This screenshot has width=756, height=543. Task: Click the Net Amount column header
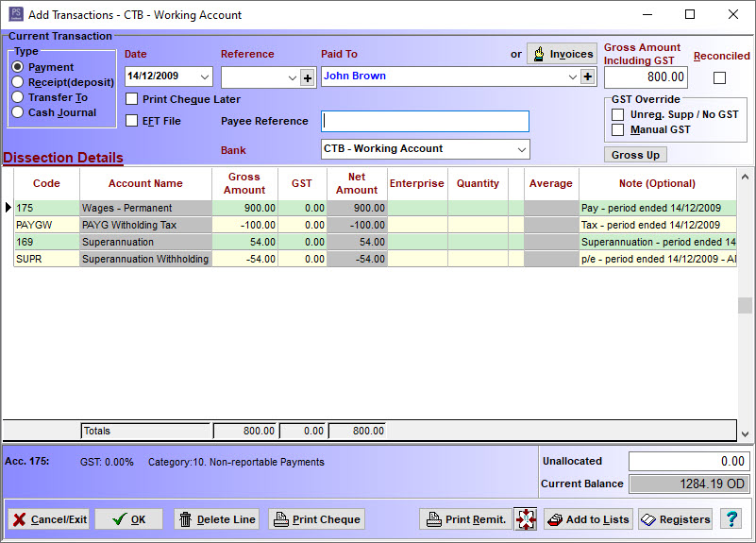tap(357, 183)
